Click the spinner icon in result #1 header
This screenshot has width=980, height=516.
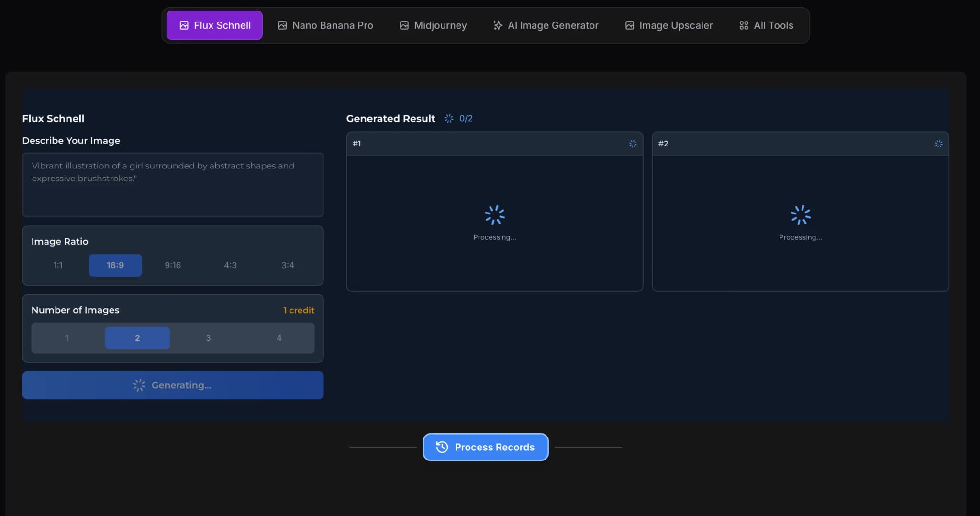coord(633,144)
